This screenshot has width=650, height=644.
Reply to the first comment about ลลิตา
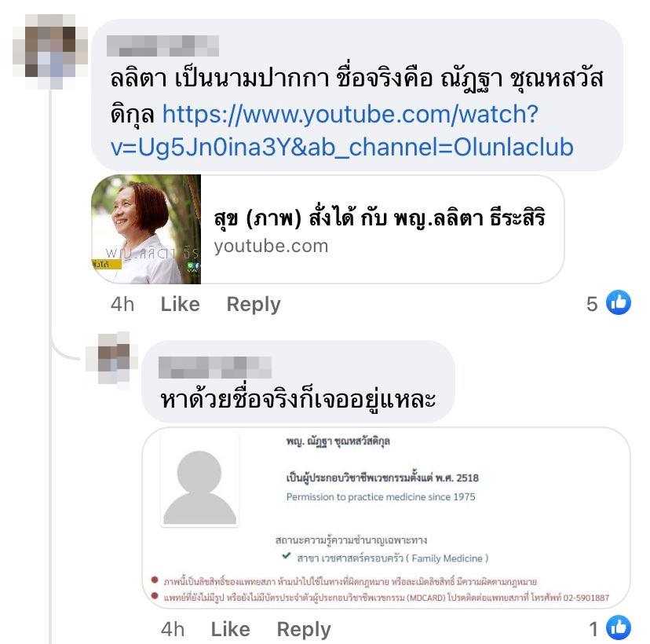coord(254,305)
